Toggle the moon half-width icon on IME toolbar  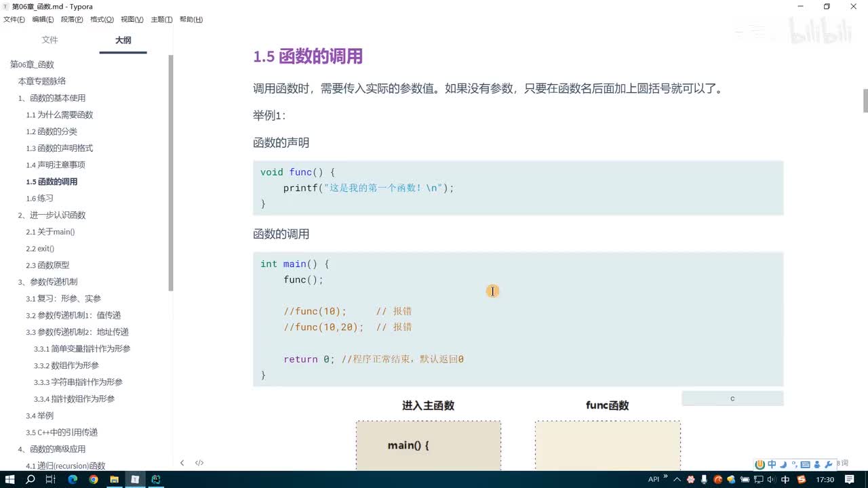(783, 465)
